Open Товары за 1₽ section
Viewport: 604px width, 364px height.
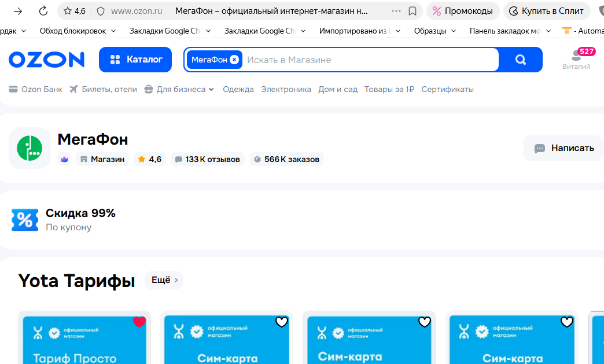[x=389, y=89]
